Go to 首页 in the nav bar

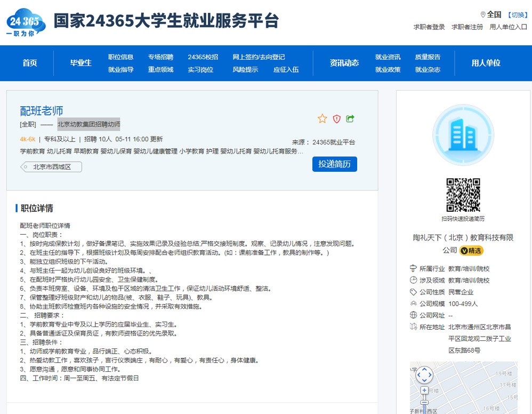tap(30, 63)
